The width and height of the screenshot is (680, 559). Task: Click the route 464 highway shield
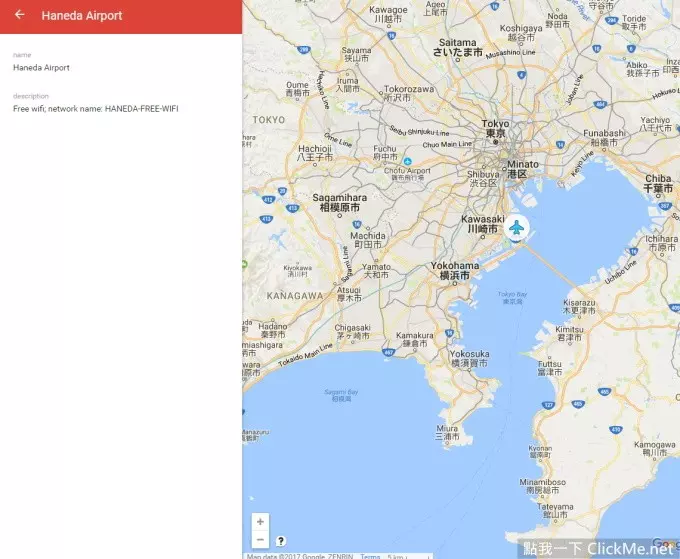pyautogui.click(x=600, y=104)
